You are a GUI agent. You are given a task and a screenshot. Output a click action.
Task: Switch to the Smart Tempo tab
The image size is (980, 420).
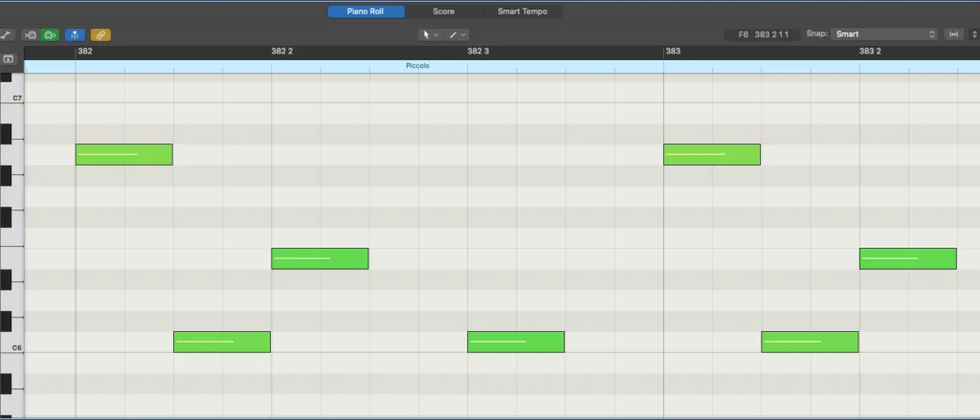click(x=523, y=11)
